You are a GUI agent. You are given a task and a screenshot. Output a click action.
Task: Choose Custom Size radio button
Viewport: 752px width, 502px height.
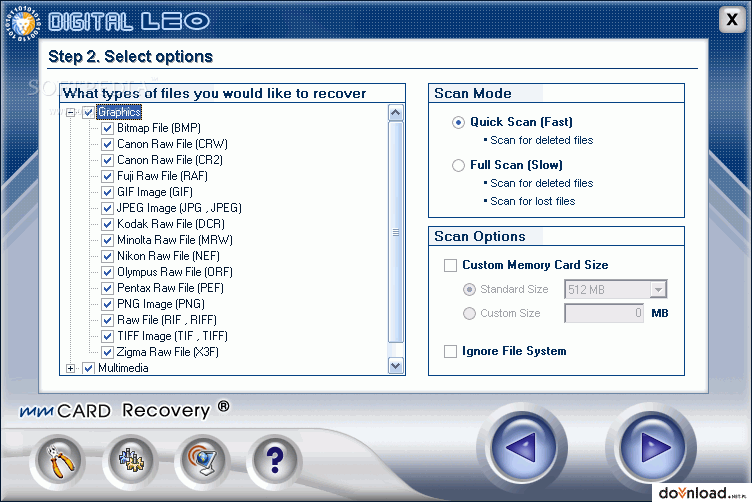(x=469, y=314)
